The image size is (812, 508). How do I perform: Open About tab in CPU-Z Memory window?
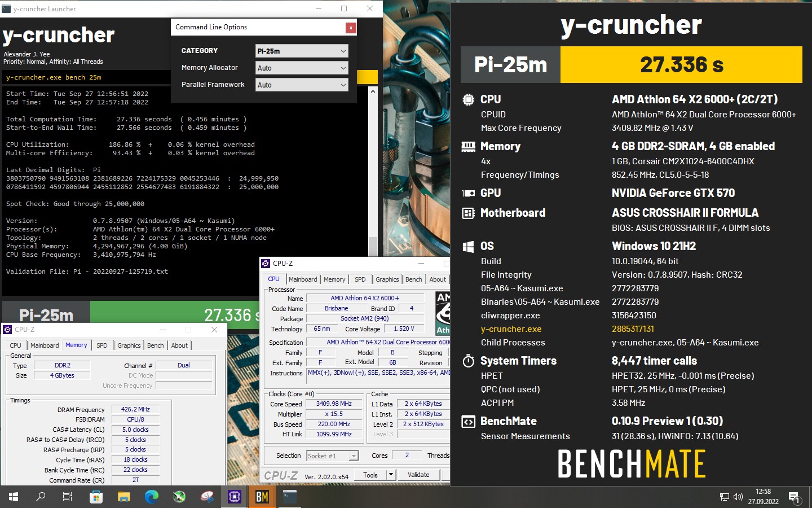coord(179,345)
